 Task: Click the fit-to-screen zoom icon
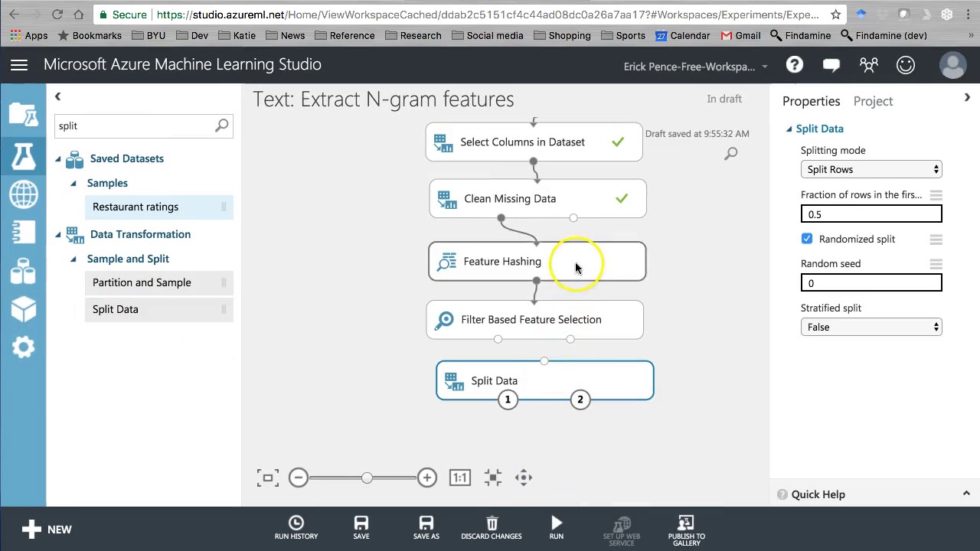click(x=267, y=478)
